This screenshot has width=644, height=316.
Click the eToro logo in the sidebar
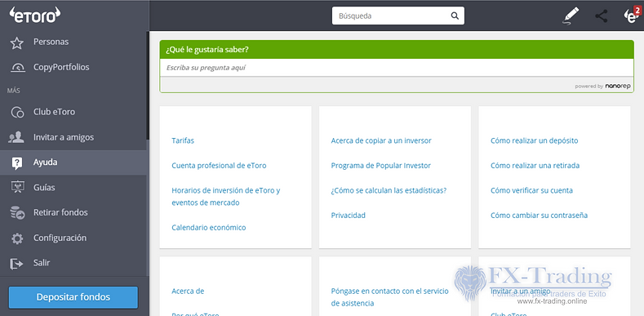tap(34, 16)
